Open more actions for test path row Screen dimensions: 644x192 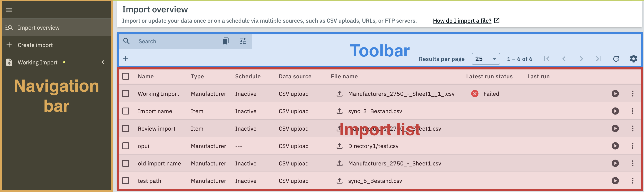coord(633,180)
